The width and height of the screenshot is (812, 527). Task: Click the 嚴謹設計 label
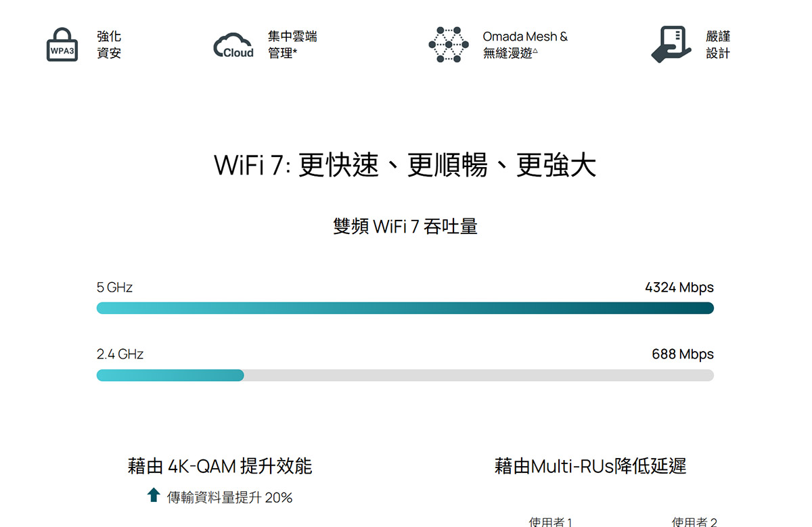[x=718, y=45]
